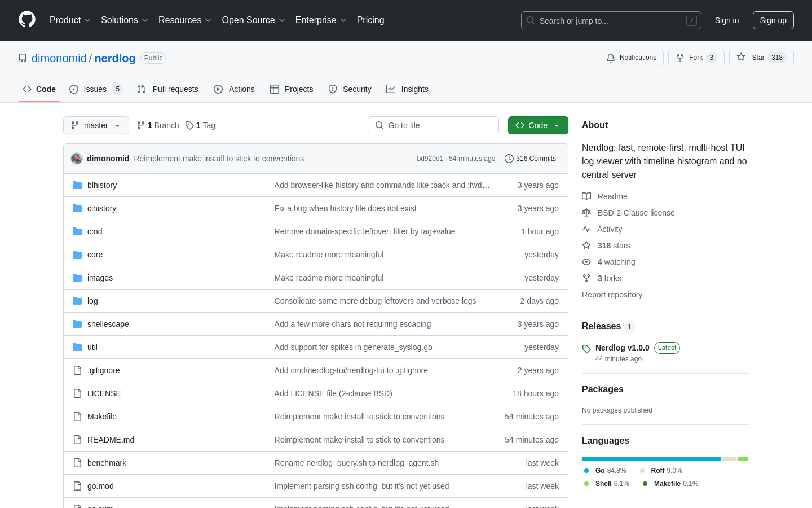Screen dimensions: 812x508
Task: Expand the Product menu
Action: 70,20
